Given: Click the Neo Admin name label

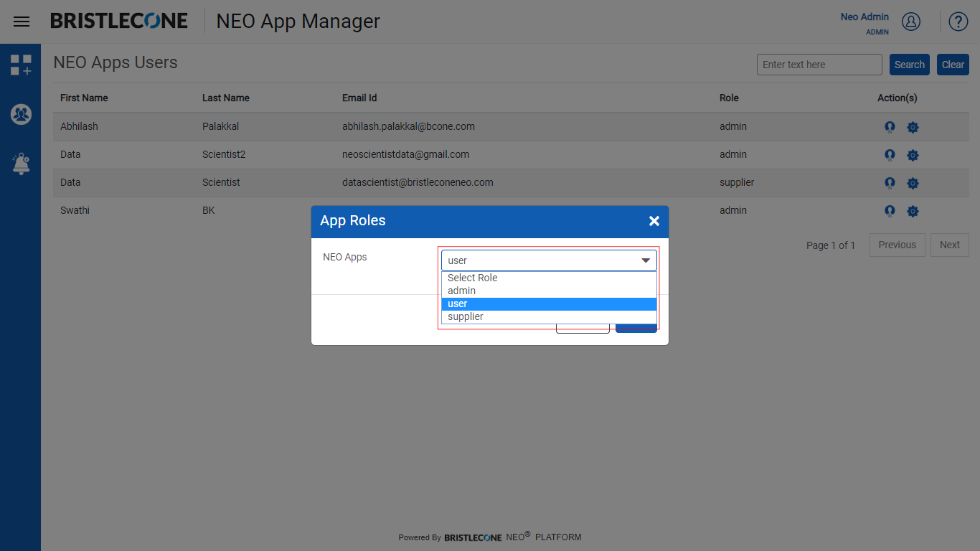Looking at the screenshot, I should pyautogui.click(x=864, y=17).
